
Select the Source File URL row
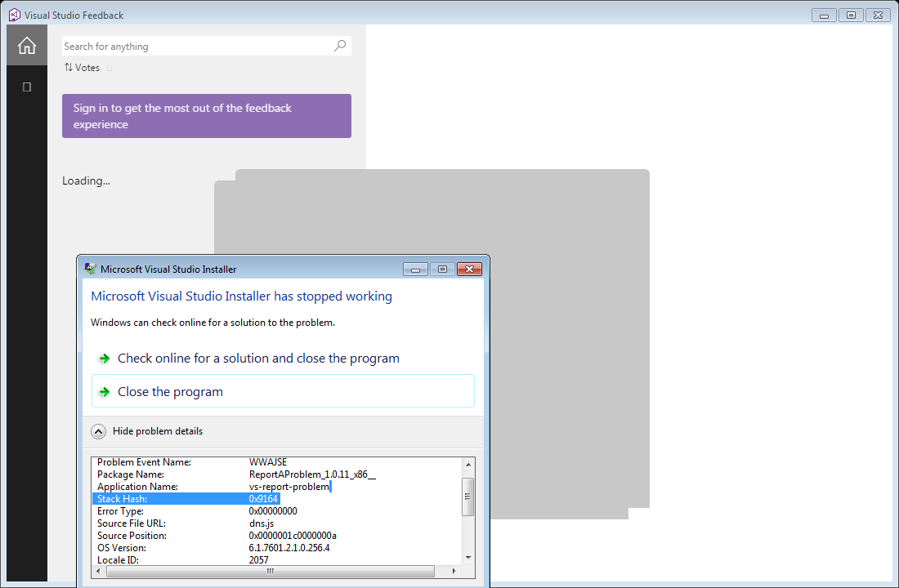click(277, 523)
